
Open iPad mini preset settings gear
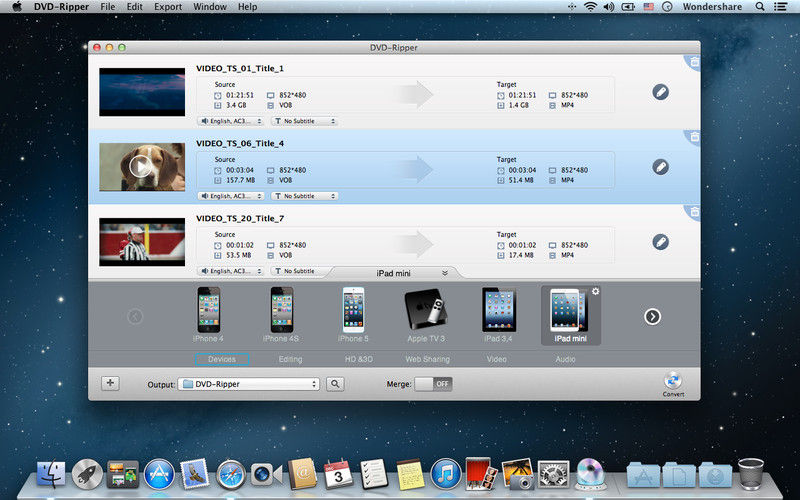click(x=595, y=291)
